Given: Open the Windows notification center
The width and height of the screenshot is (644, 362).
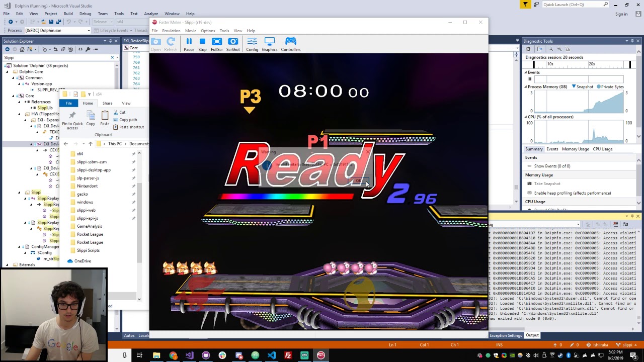Looking at the screenshot, I should pyautogui.click(x=634, y=355).
